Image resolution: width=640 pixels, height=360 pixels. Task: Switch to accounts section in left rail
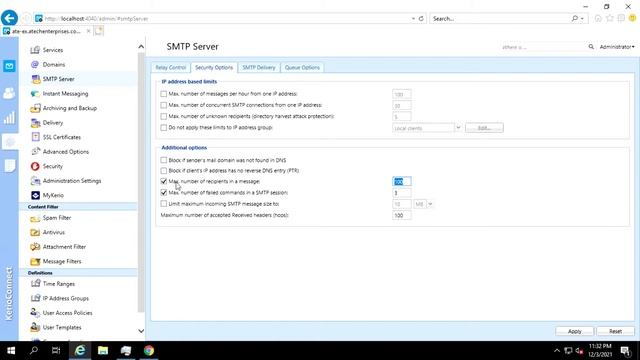point(9,93)
